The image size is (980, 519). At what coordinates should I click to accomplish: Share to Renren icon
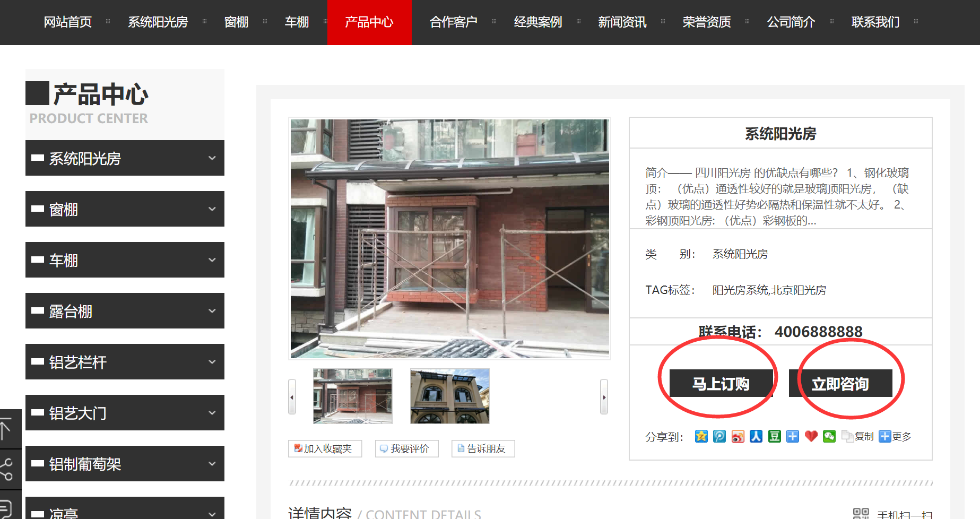756,436
